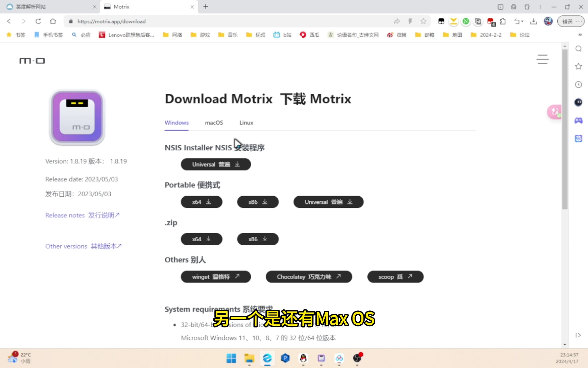Download .zip x86 build
The width and height of the screenshot is (588, 368).
coord(258,239)
